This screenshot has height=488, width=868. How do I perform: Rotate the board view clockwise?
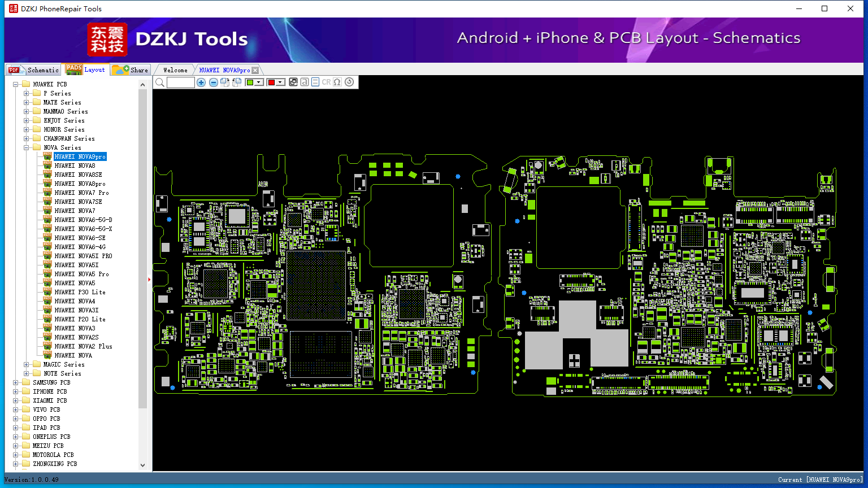[225, 82]
